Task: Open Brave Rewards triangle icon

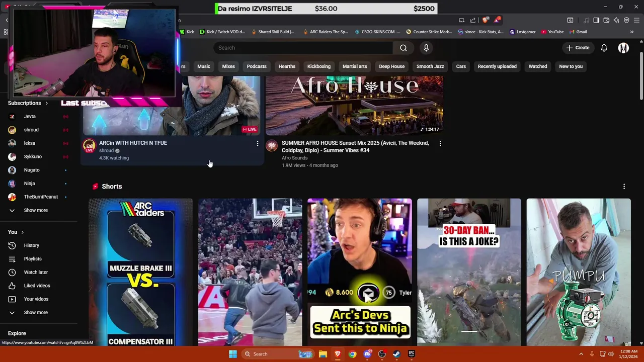Action: [x=497, y=20]
